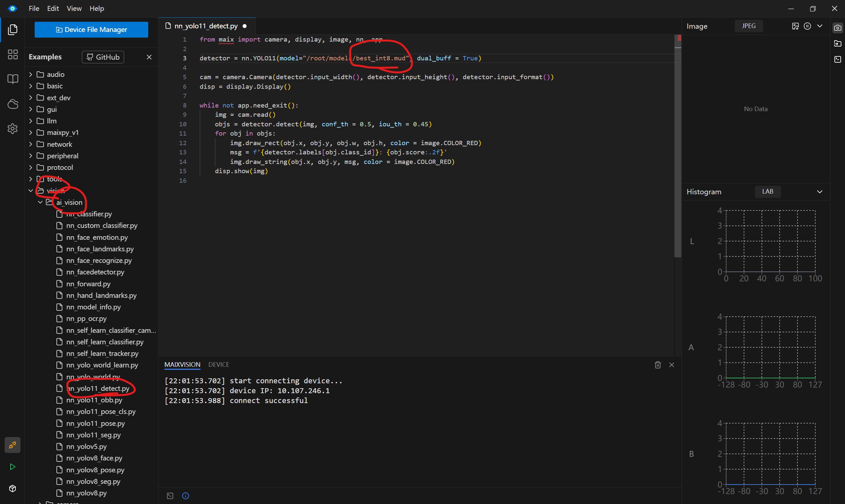Click the cloud icon in left sidebar

[13, 104]
